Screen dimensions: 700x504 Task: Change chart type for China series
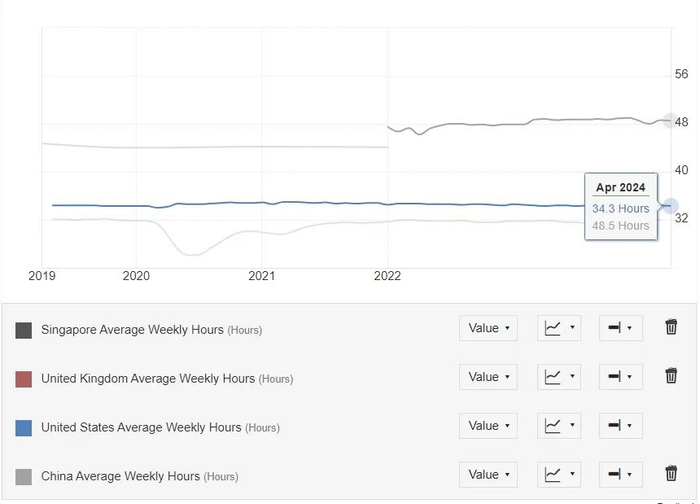coord(559,474)
